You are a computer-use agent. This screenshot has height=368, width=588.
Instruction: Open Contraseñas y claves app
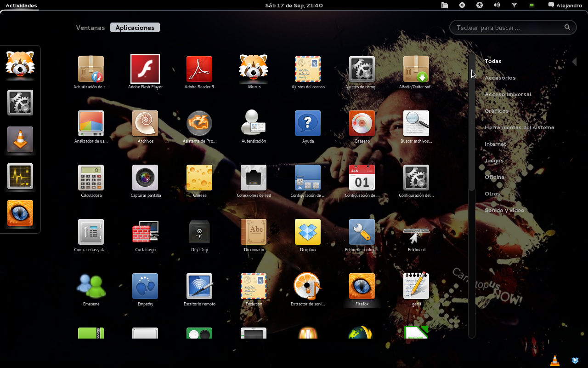point(91,232)
